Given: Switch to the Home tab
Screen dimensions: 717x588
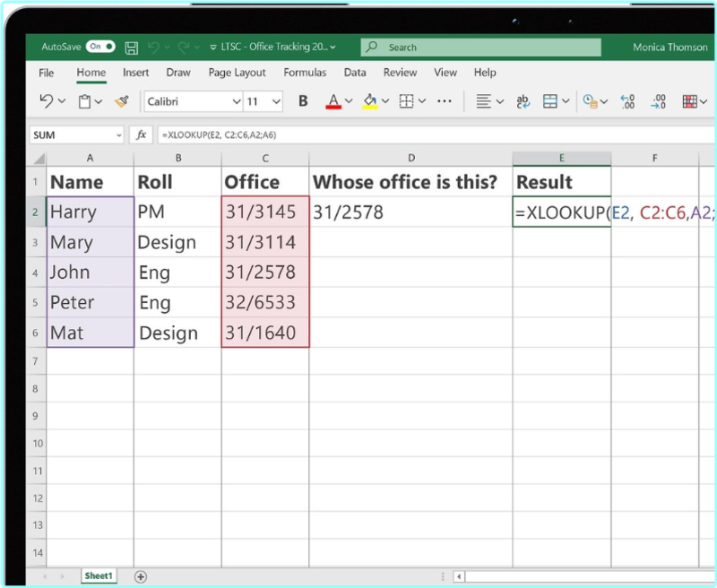Looking at the screenshot, I should tap(91, 73).
